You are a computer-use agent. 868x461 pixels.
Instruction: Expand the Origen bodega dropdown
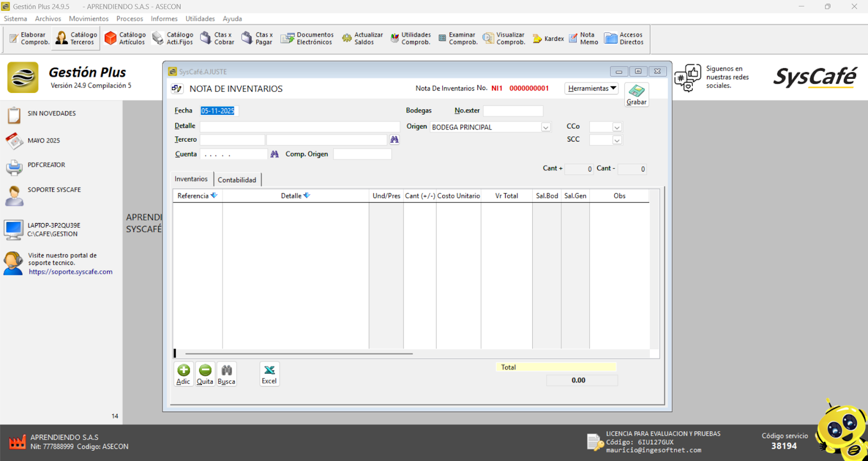coord(546,128)
